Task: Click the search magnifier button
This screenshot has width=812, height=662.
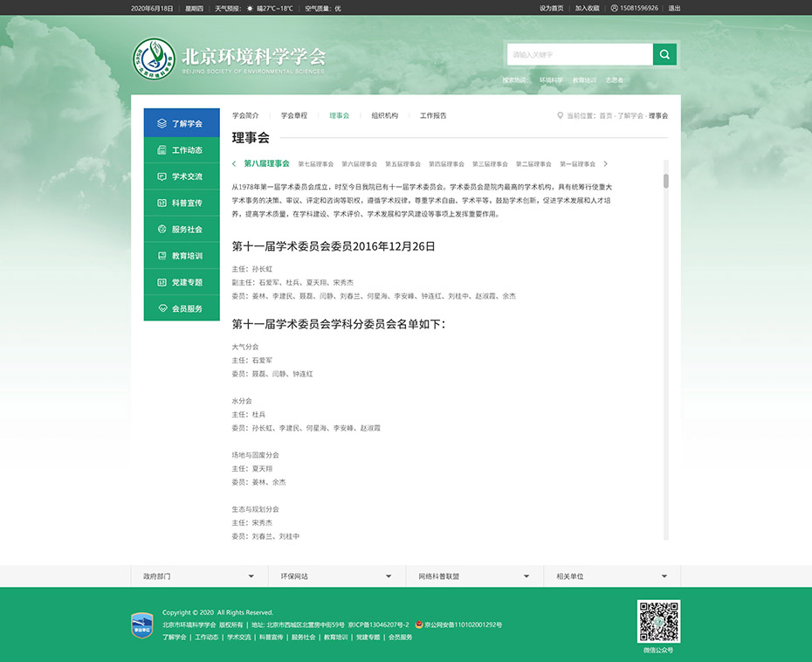Action: [664, 54]
